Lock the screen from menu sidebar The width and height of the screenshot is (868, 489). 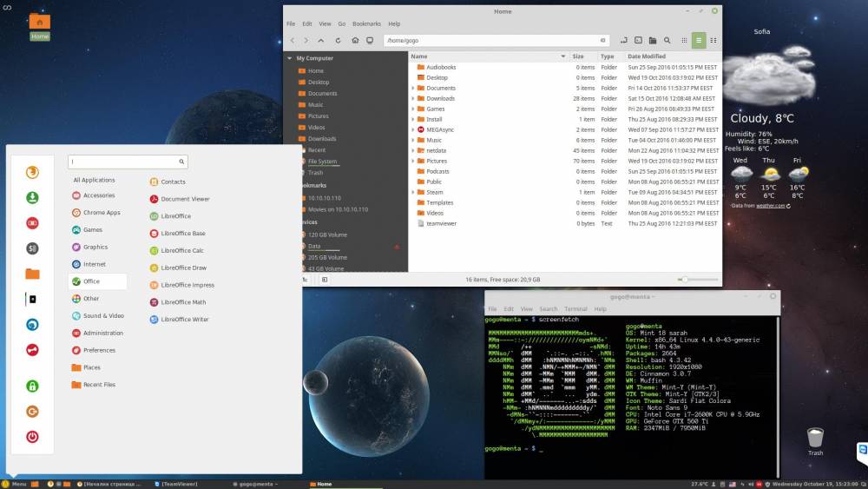click(32, 386)
